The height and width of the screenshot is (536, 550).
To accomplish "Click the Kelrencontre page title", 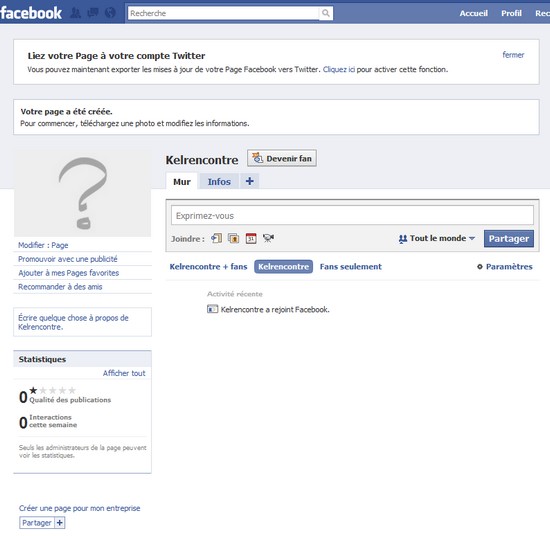I will 202,160.
